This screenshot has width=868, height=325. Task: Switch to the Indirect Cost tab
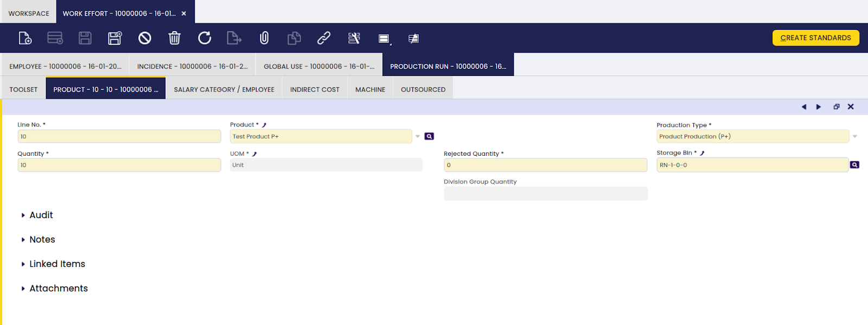click(315, 90)
